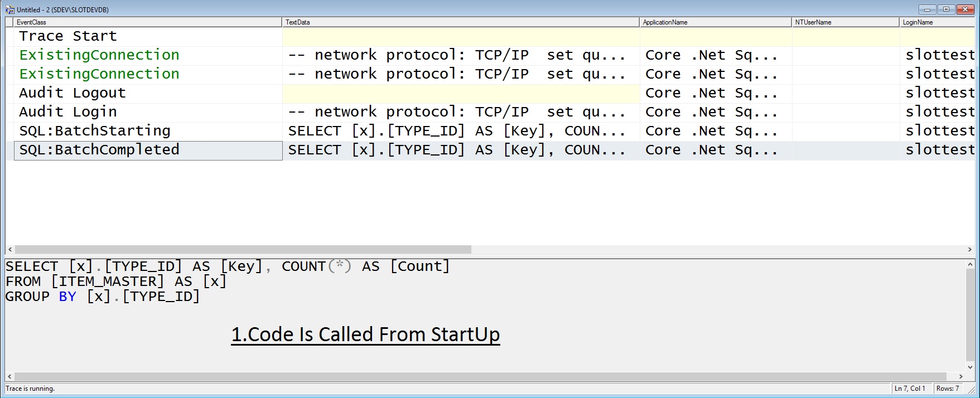Click the 'Rows: 7' status indicator

948,388
